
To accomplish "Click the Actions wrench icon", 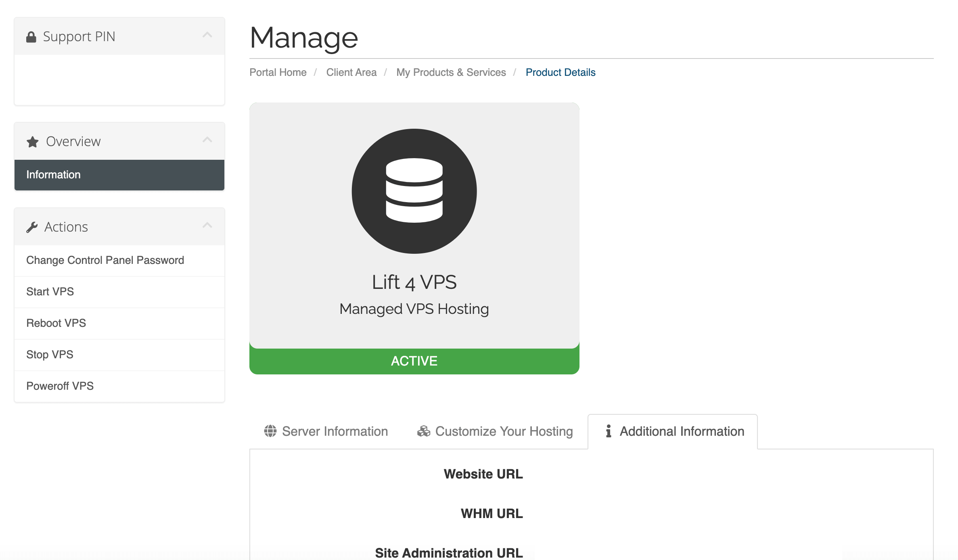I will (32, 227).
